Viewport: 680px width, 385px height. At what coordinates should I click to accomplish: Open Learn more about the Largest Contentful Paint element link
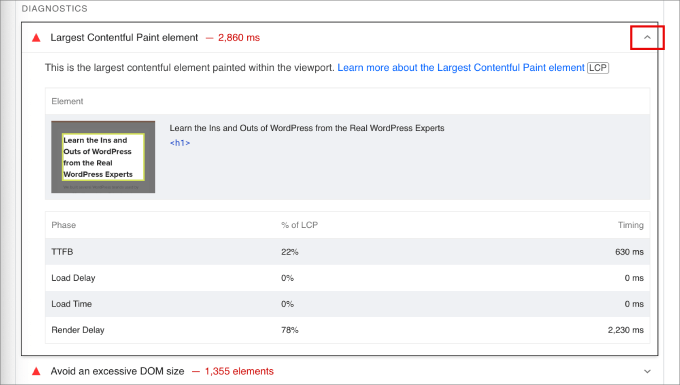(461, 68)
